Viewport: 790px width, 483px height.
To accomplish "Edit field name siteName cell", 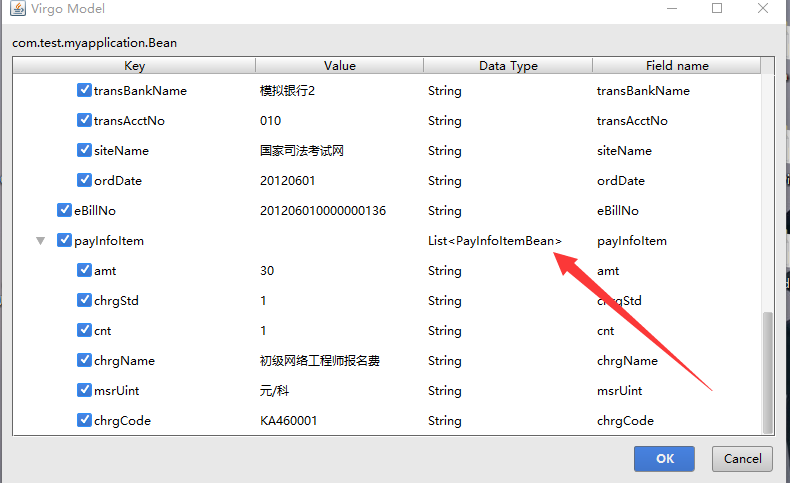I will pos(624,151).
